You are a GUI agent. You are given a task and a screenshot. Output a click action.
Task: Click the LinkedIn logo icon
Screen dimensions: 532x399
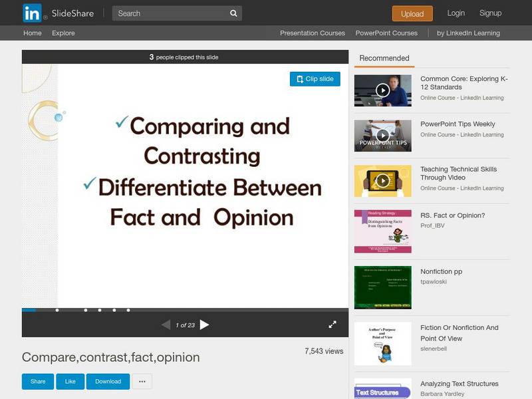(x=32, y=13)
